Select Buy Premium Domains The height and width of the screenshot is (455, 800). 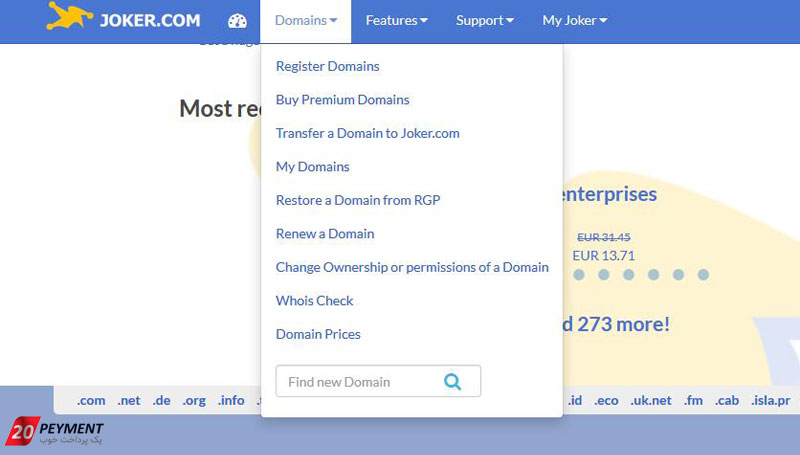click(x=342, y=99)
